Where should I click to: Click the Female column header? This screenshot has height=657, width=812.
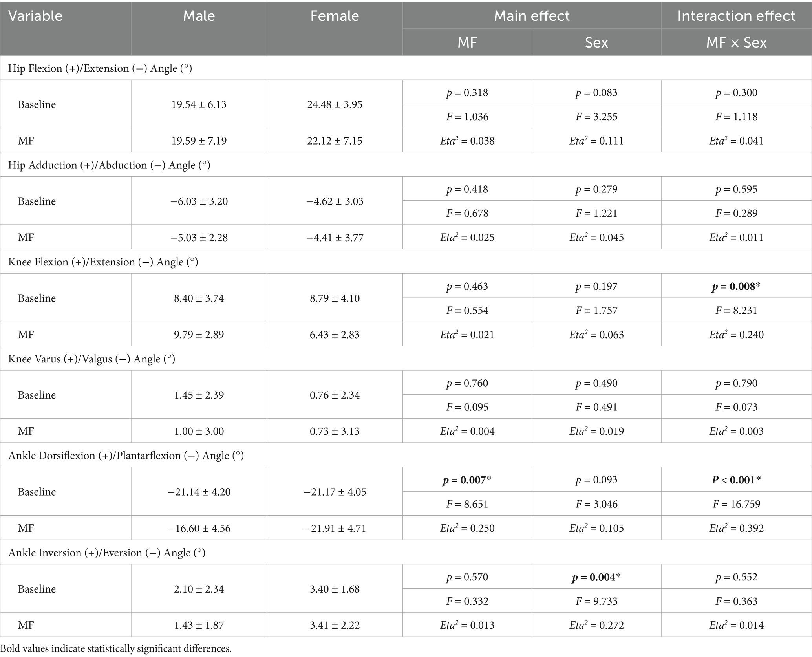coord(335,16)
